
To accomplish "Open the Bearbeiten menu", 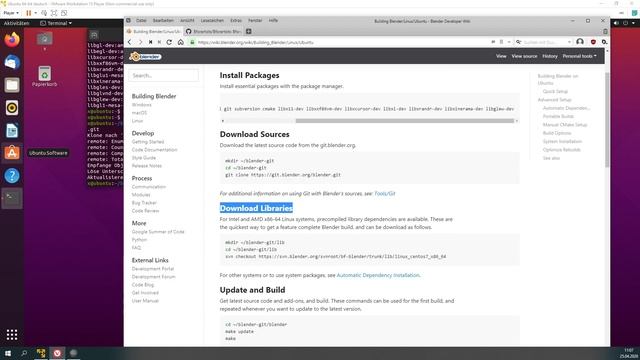I will [163, 20].
